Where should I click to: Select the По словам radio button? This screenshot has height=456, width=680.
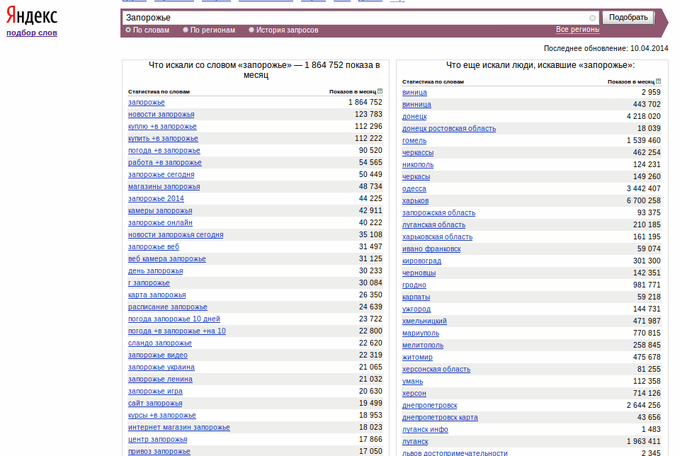click(x=128, y=30)
